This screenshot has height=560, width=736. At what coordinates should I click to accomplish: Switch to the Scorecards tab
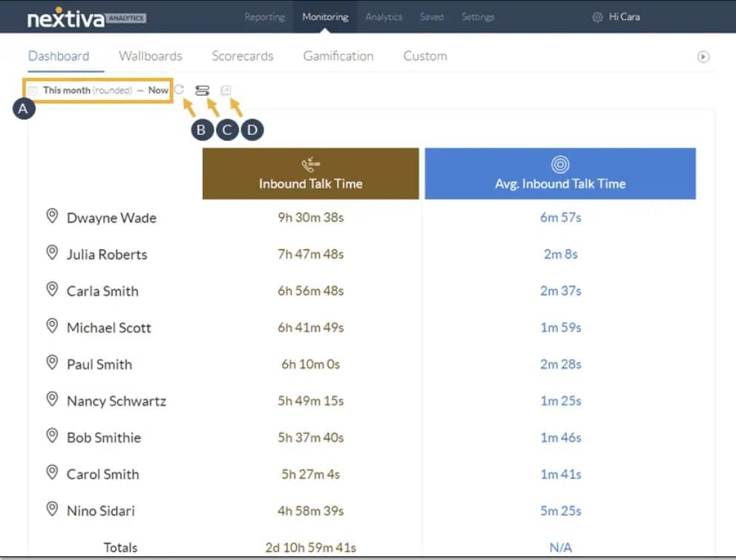click(x=243, y=56)
